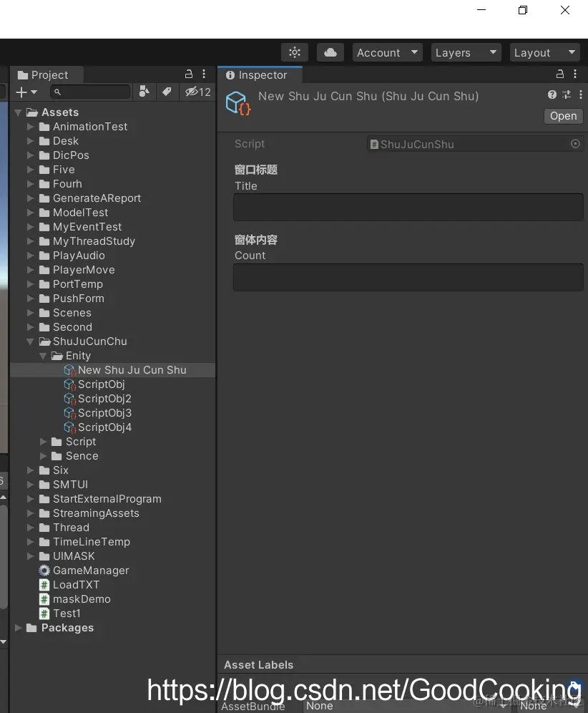Toggle the Inspector panel lock icon
Image resolution: width=588 pixels, height=713 pixels.
(x=560, y=74)
